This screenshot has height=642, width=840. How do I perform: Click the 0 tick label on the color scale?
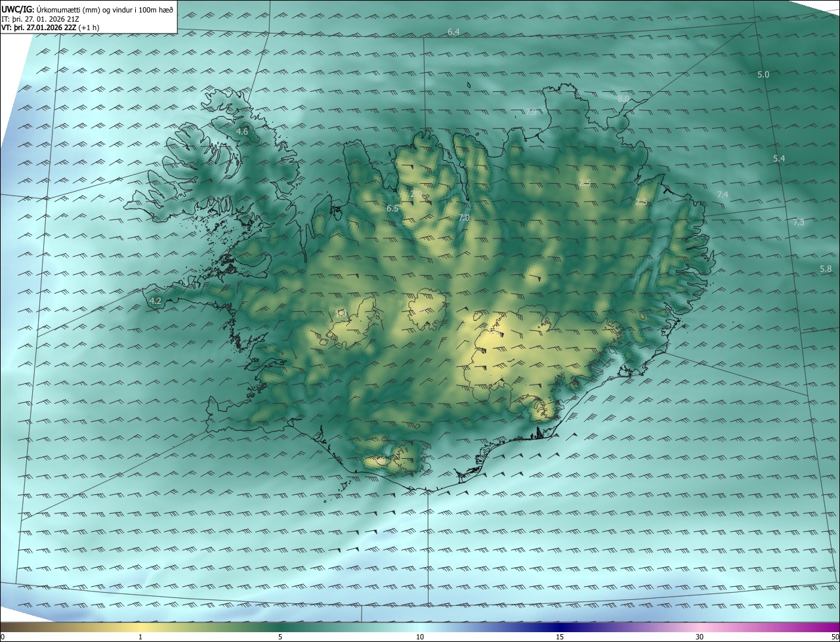[3, 637]
